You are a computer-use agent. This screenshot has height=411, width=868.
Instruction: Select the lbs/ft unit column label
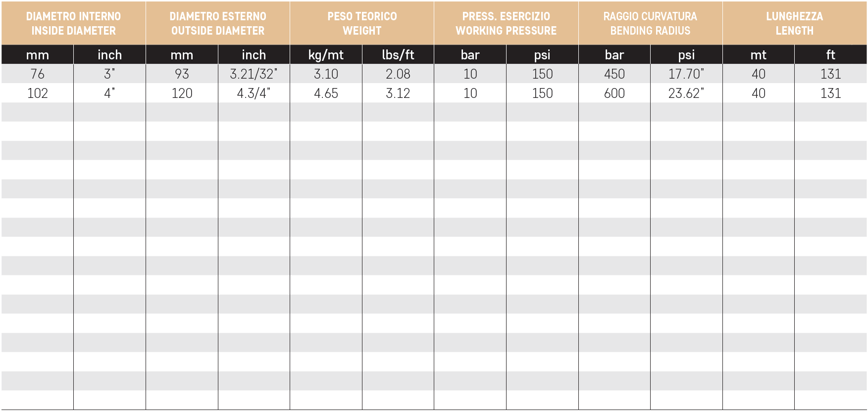tap(398, 55)
